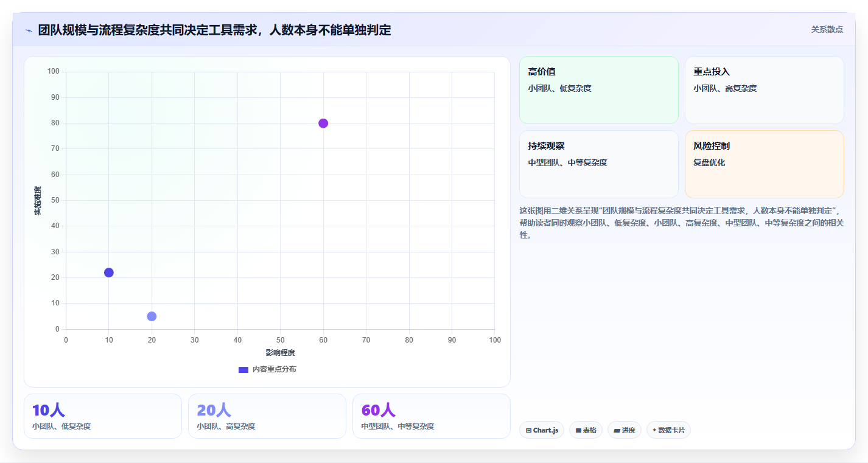
Task: Open the 高价值 quadrant card
Action: 598,90
